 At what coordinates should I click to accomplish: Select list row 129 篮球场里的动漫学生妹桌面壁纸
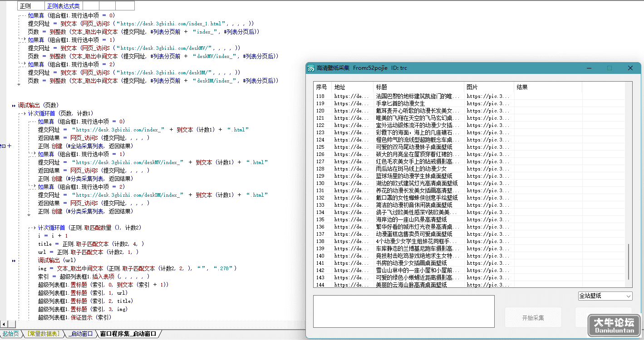(x=470, y=176)
